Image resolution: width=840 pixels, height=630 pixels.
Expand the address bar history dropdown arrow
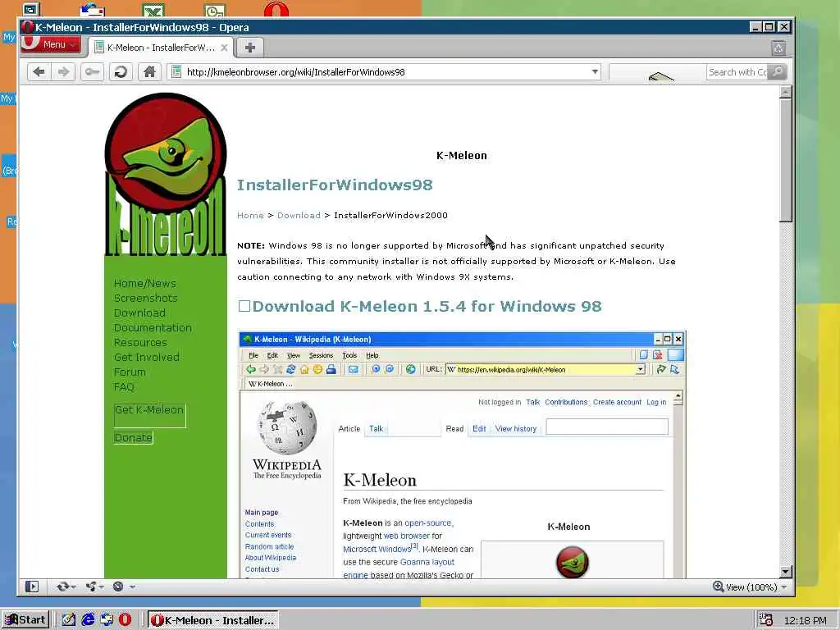point(595,72)
